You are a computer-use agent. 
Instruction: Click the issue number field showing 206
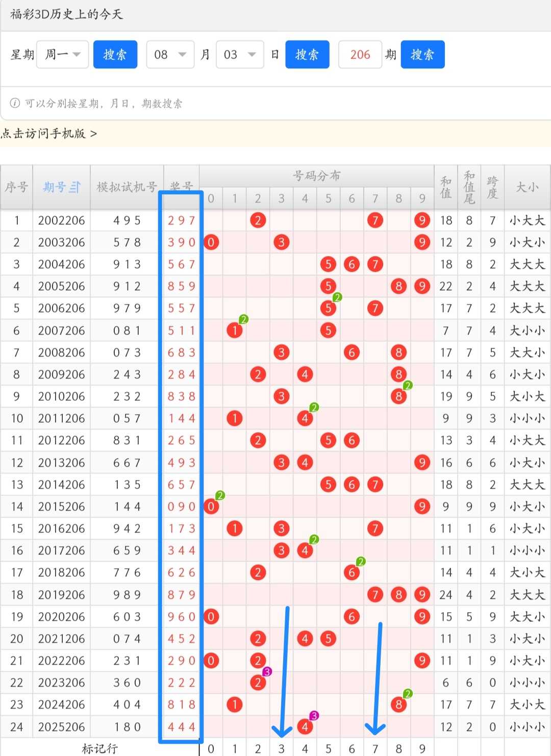point(360,55)
